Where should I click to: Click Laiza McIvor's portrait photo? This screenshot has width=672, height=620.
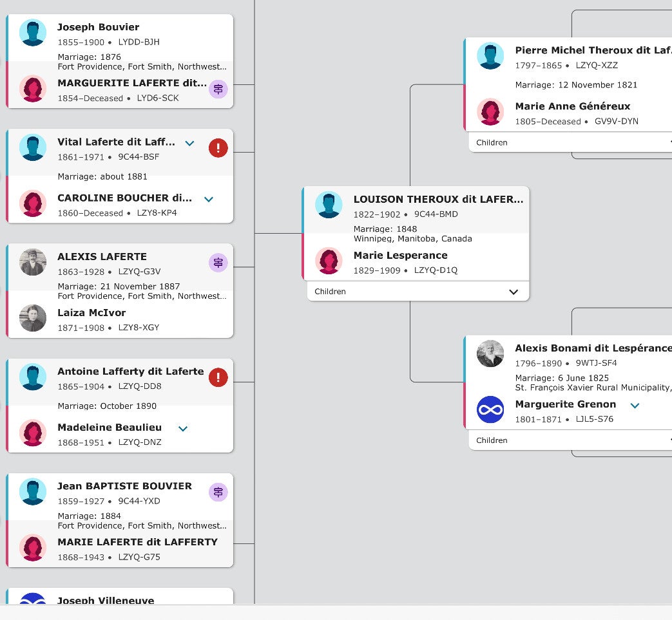point(33,318)
